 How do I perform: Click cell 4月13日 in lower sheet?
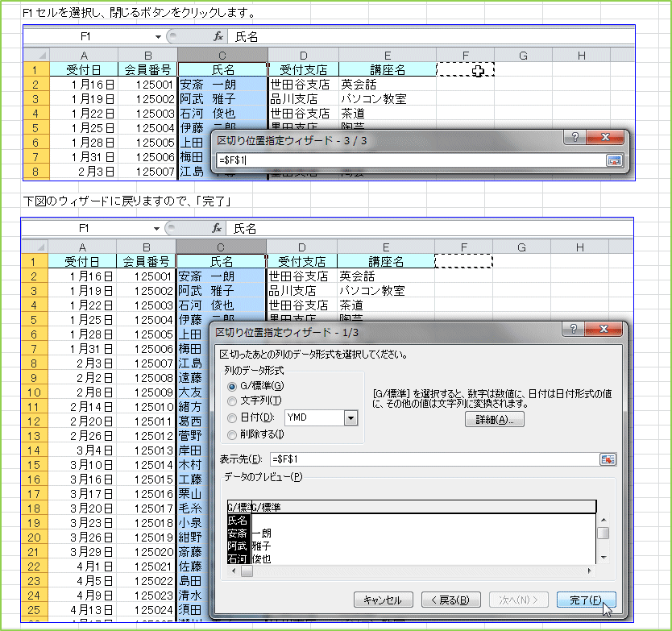(82, 610)
